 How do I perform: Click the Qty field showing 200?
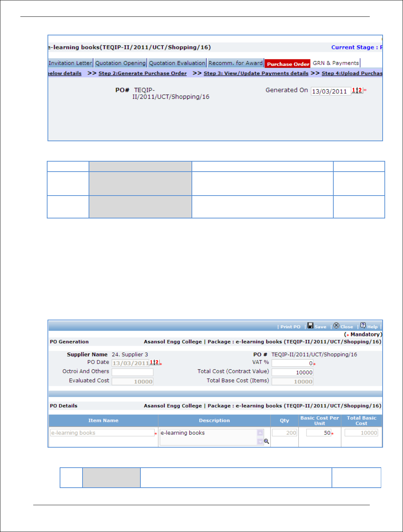(x=284, y=433)
